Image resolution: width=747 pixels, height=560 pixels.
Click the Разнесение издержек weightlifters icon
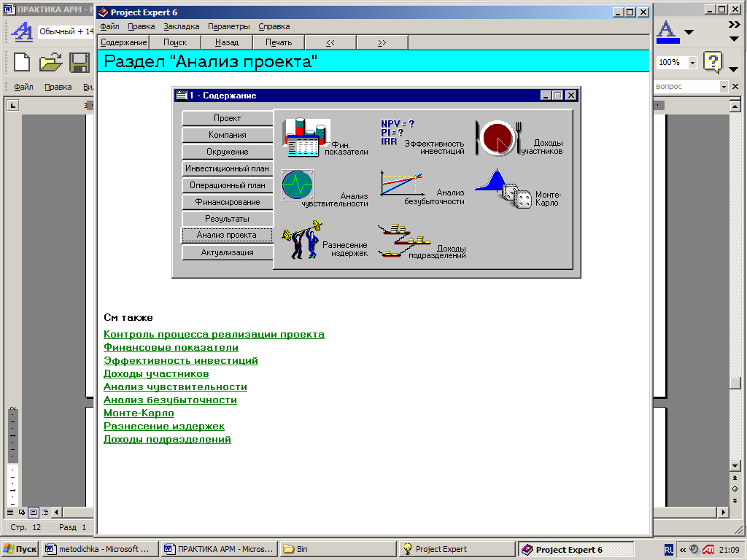(x=302, y=239)
